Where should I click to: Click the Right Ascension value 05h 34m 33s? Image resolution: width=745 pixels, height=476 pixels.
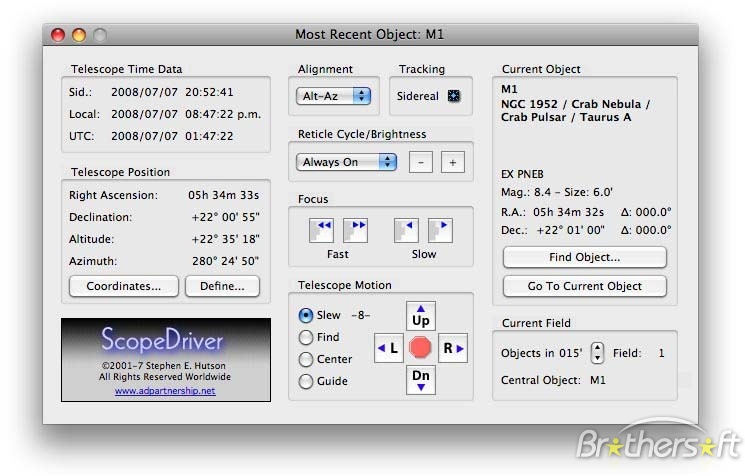coord(223,195)
